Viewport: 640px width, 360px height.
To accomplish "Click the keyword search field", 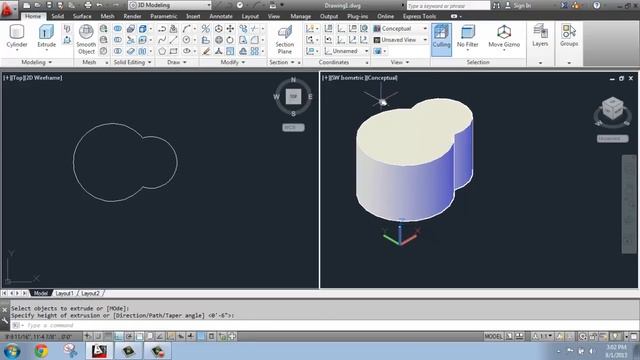I will [448, 5].
